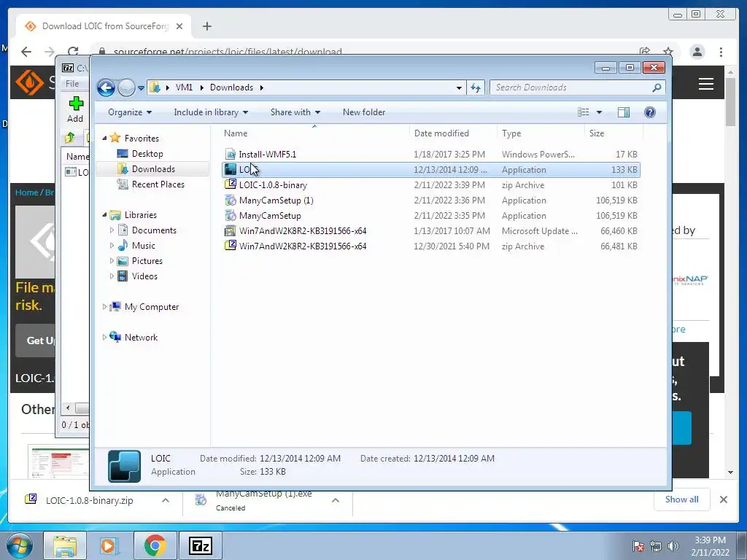The width and height of the screenshot is (747, 560).
Task: Open recent locations dropdown beside nav arrows
Action: [141, 88]
